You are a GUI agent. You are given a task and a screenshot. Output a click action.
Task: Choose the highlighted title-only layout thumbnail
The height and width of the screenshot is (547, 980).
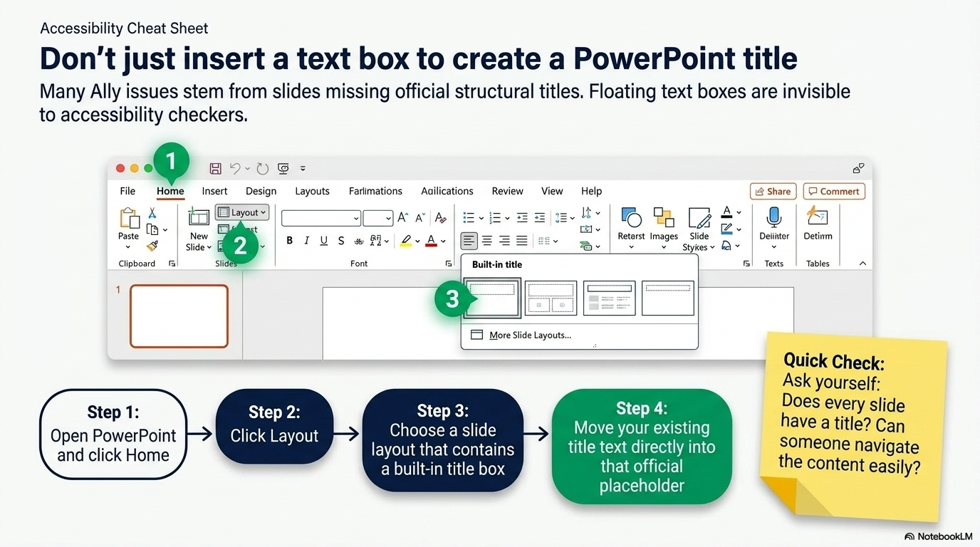(492, 298)
